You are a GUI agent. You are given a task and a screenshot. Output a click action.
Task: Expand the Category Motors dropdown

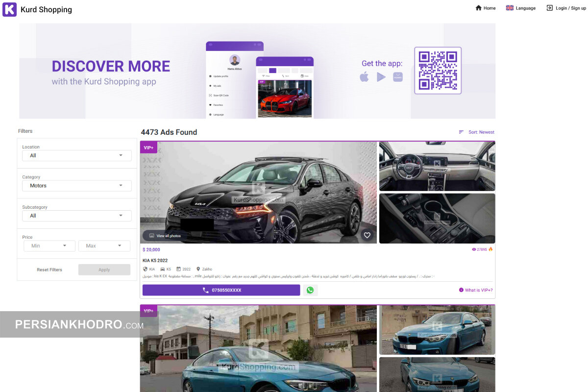pos(77,186)
